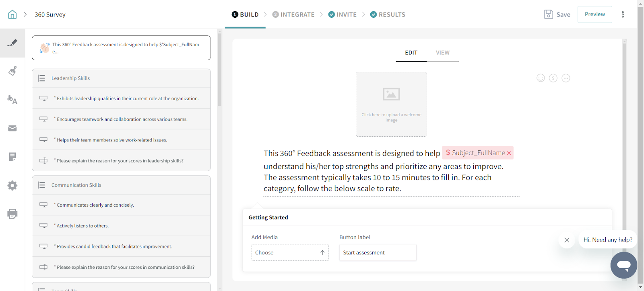Go to home via house icon
Screen dimensions: 644x291
click(x=12, y=14)
